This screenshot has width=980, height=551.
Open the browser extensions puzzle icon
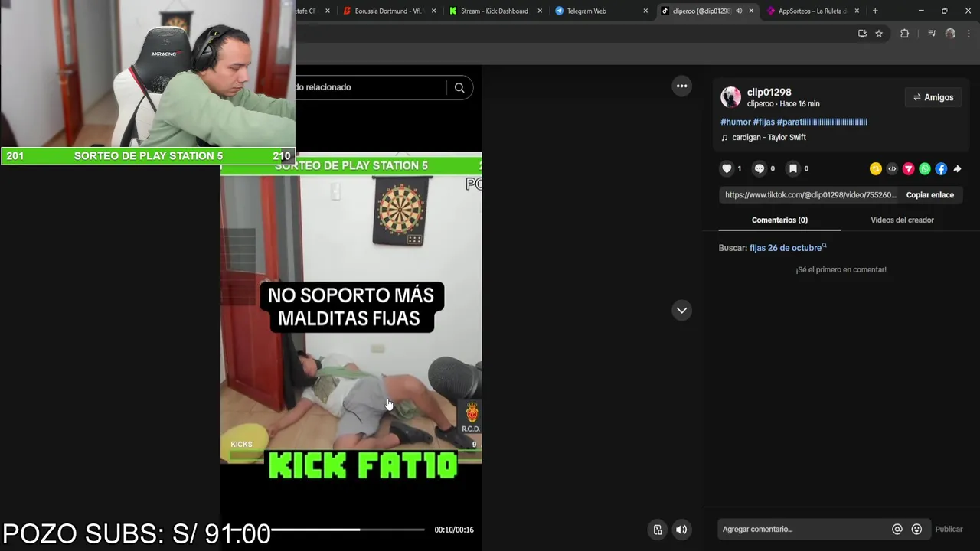(x=904, y=34)
